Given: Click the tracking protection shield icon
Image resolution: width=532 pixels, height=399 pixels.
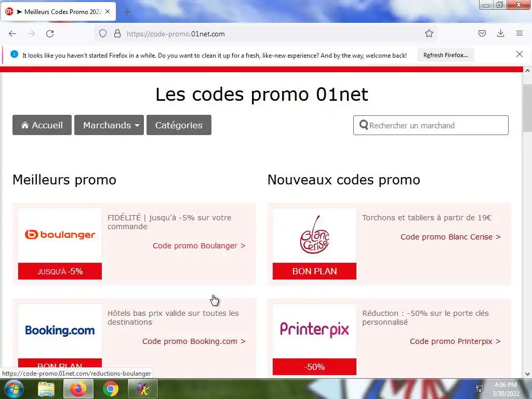Looking at the screenshot, I should click(x=103, y=34).
